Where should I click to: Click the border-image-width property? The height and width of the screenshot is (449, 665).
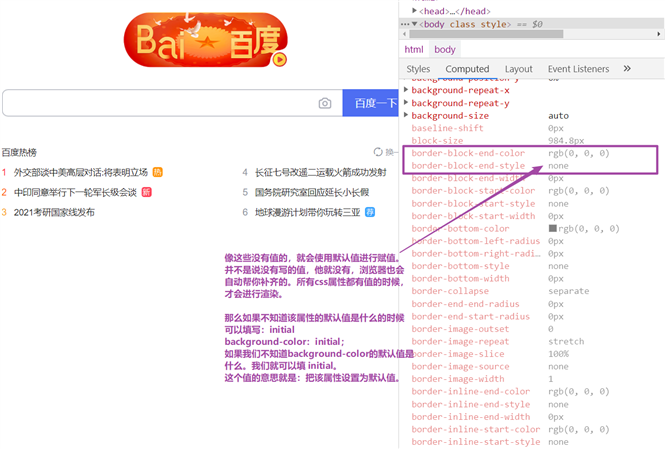[x=458, y=379]
